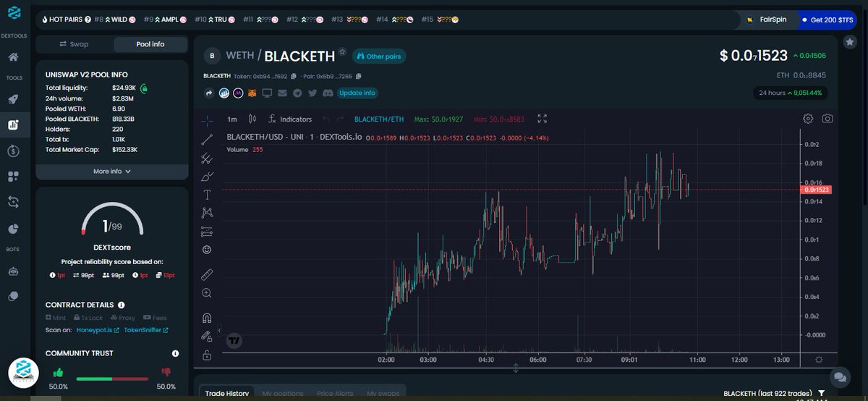Toggle magnet mode on chart
Viewport: 868px width, 401px height.
[x=207, y=318]
